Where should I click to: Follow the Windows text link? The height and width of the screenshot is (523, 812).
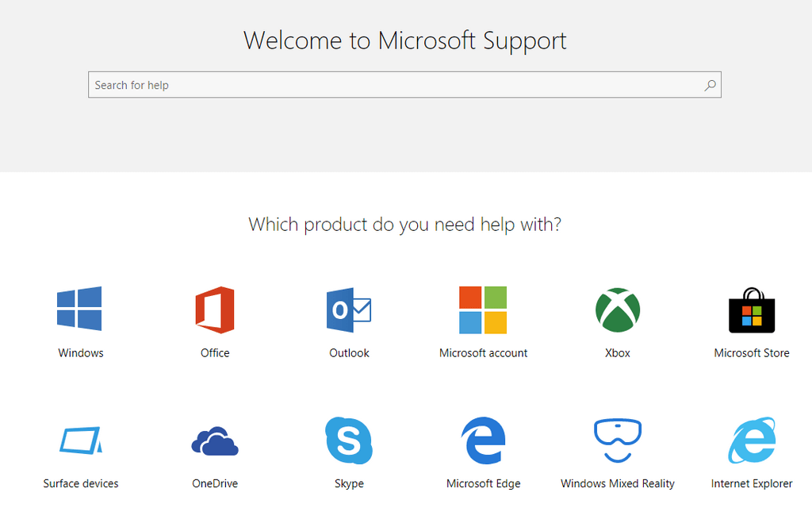coord(81,353)
